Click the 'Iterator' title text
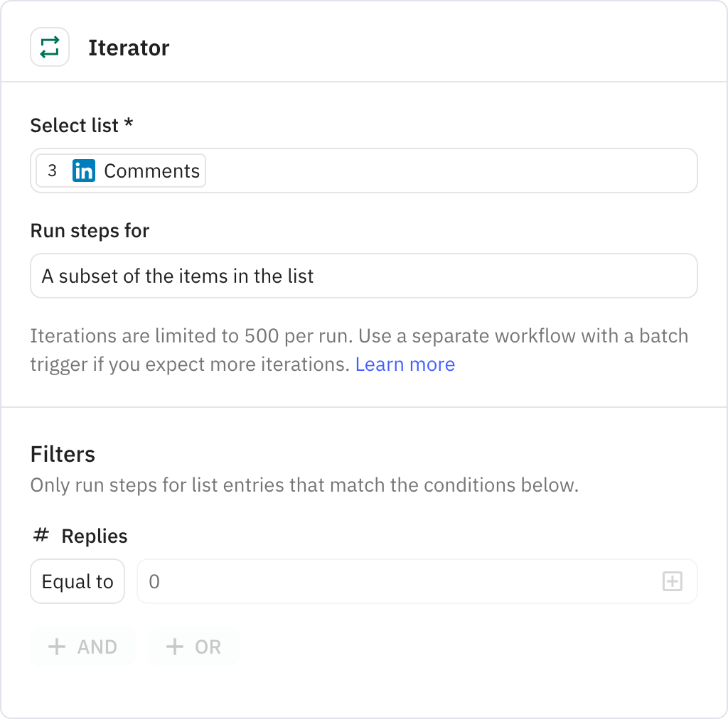The image size is (728, 719). pos(129,48)
